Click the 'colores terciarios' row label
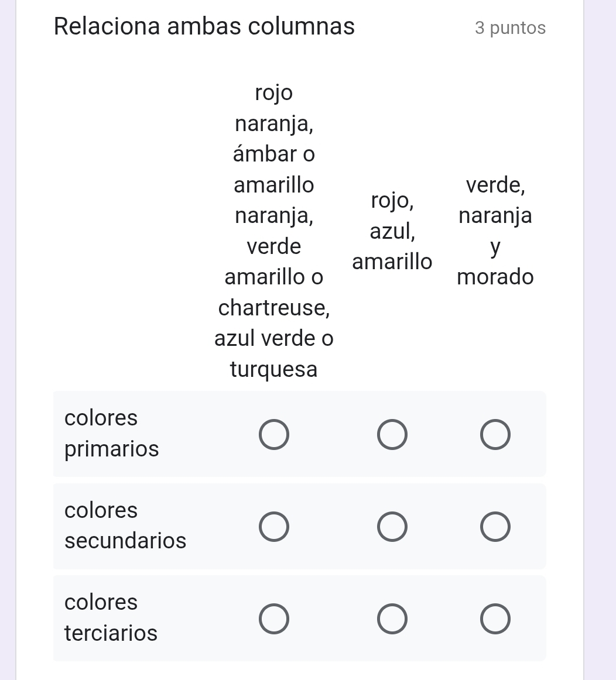 (111, 618)
